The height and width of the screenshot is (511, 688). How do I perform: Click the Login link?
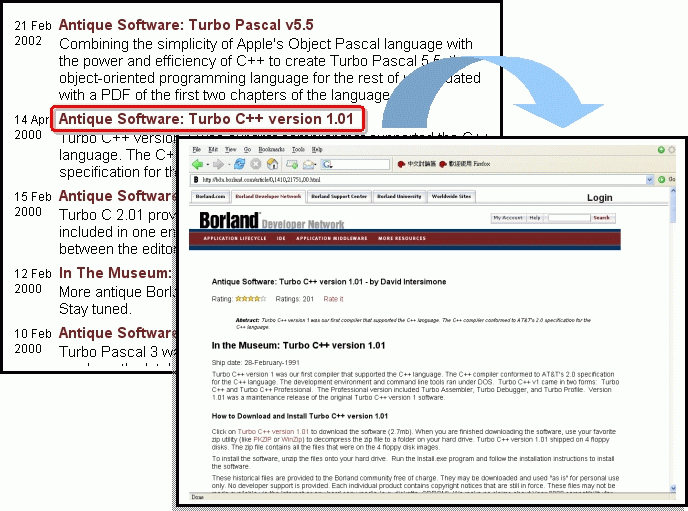[599, 198]
